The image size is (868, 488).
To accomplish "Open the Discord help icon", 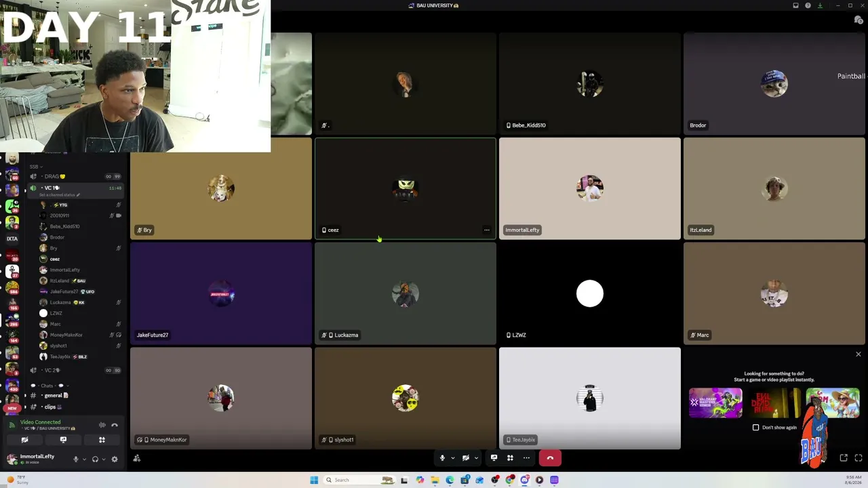I will pos(808,5).
